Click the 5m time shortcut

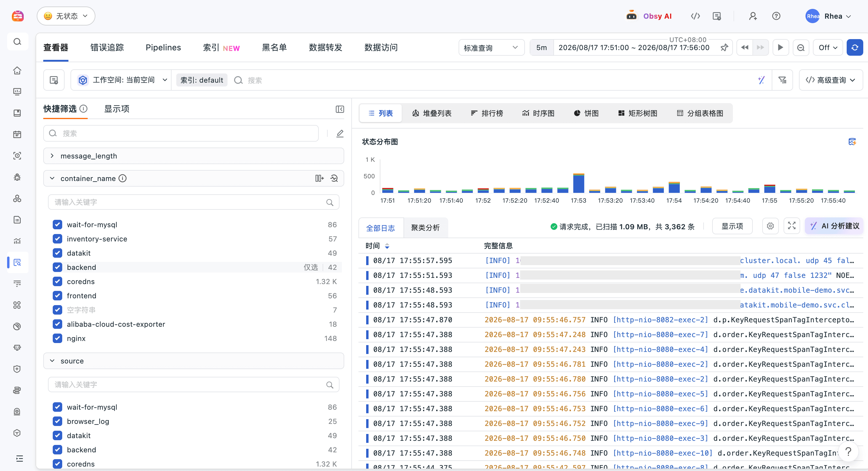tap(542, 47)
